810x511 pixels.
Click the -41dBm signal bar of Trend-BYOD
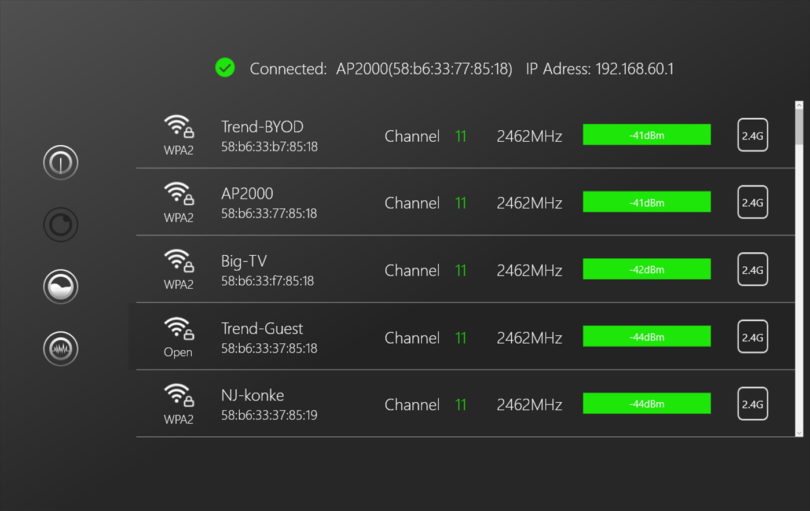646,135
